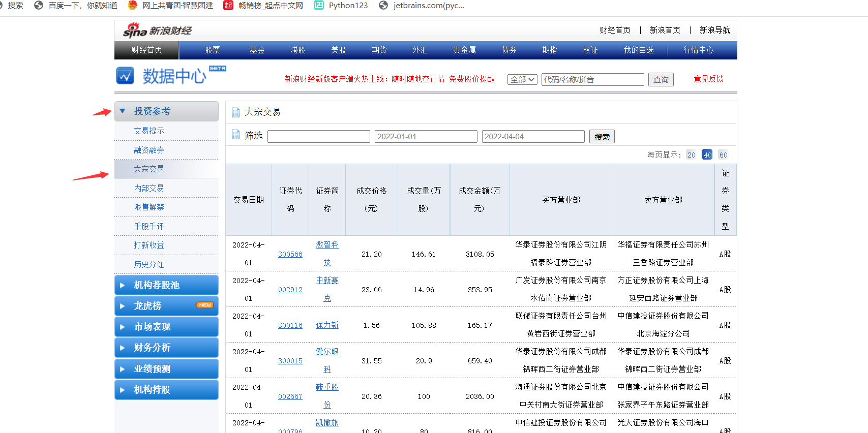Click the Sina Finance logo
Image resolution: width=868 pixels, height=433 pixels.
tap(157, 30)
